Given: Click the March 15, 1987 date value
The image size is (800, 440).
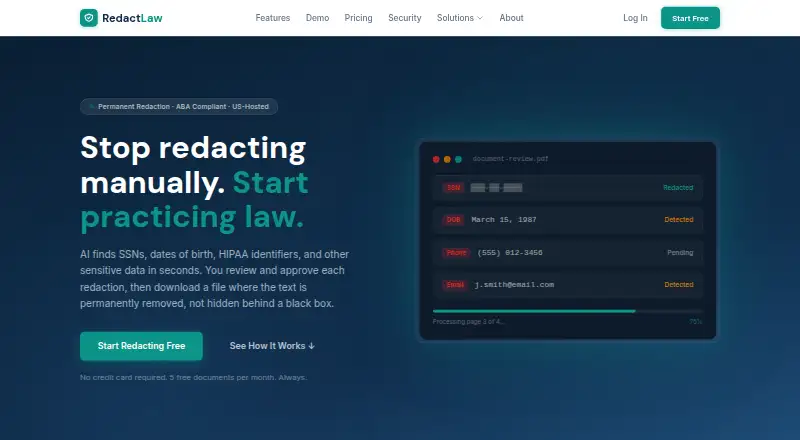Looking at the screenshot, I should click(504, 219).
